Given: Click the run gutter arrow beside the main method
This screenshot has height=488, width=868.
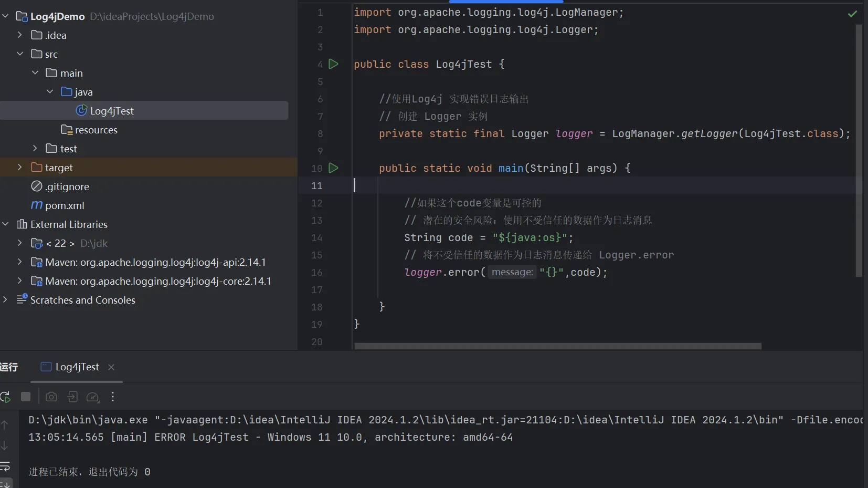Looking at the screenshot, I should [x=333, y=168].
